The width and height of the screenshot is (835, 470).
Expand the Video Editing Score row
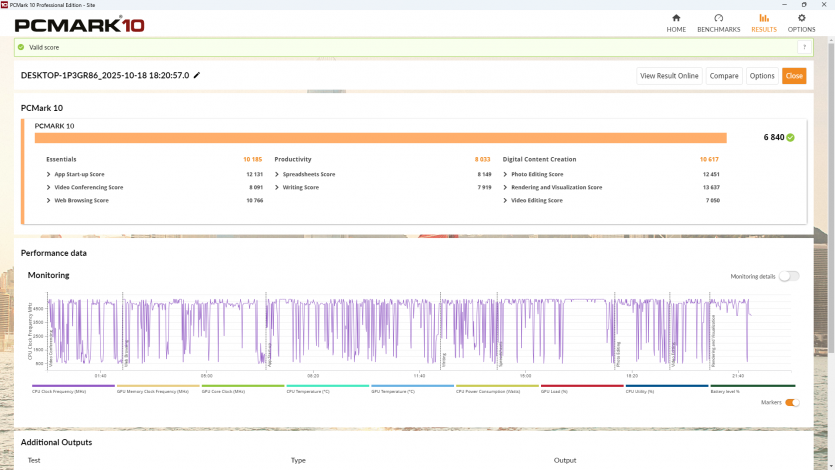(x=505, y=200)
